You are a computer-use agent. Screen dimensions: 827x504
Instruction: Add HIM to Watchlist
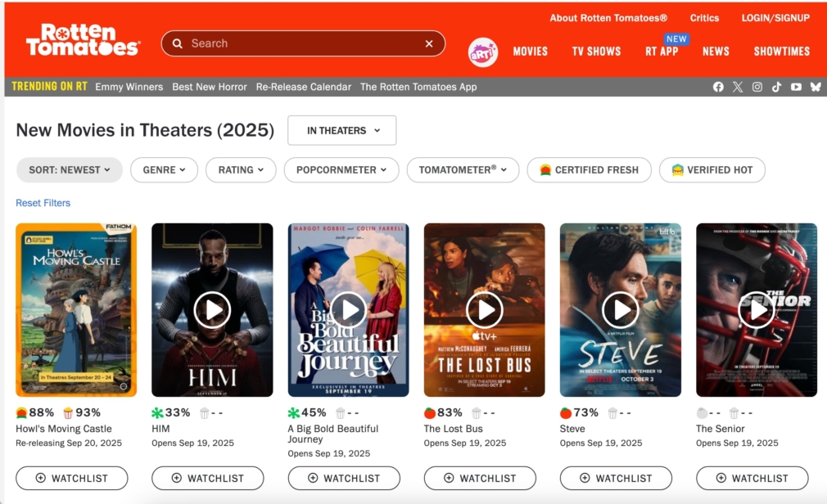(208, 478)
